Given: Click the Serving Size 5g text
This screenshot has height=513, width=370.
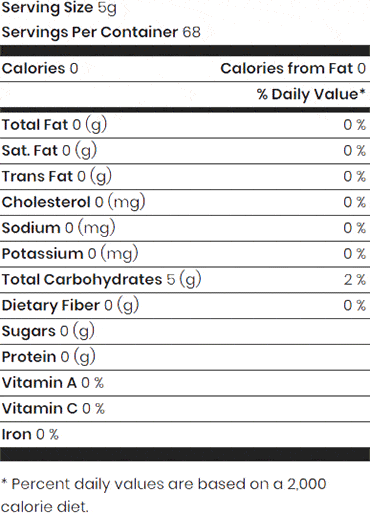Looking at the screenshot, I should (59, 8).
